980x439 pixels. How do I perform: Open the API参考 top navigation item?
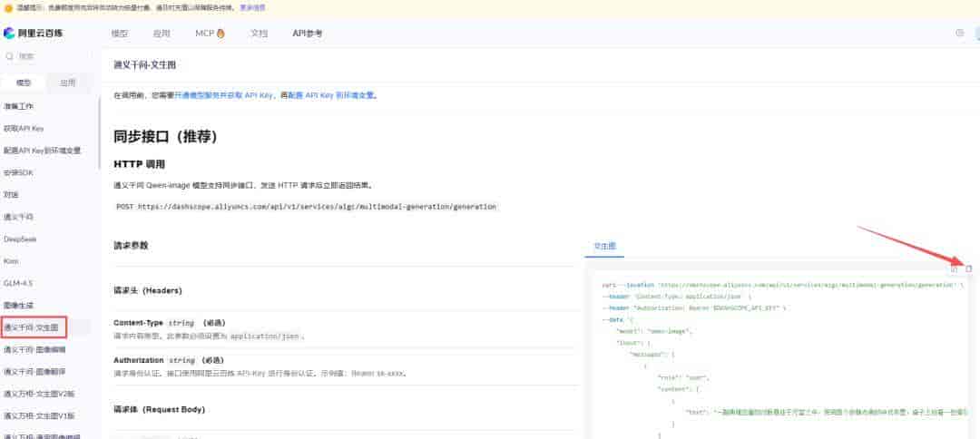pos(308,34)
